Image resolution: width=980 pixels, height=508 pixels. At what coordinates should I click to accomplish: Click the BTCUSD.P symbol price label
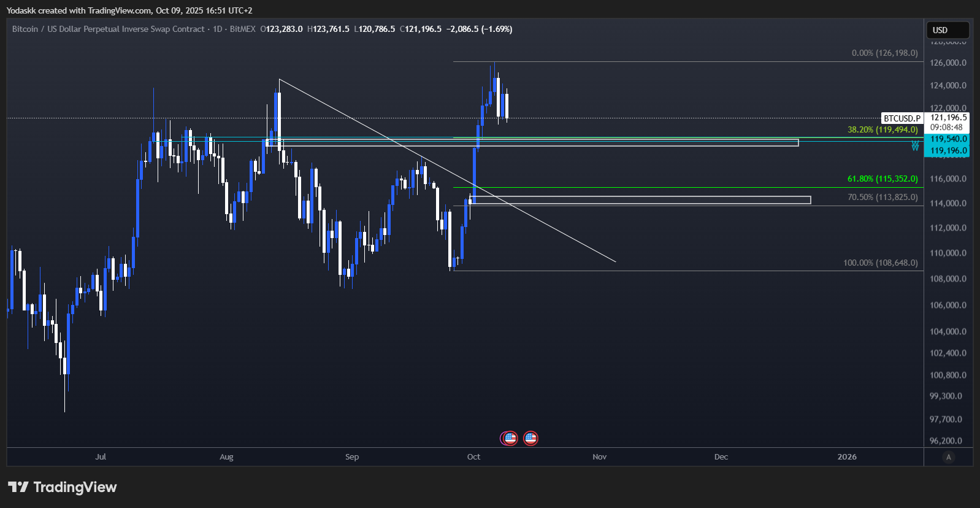[x=902, y=118]
